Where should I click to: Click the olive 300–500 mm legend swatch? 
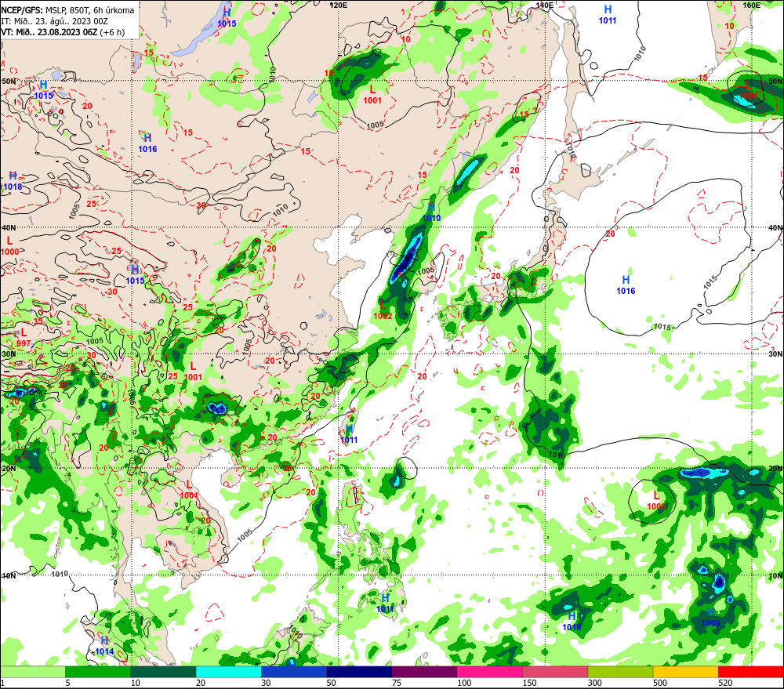point(620,672)
